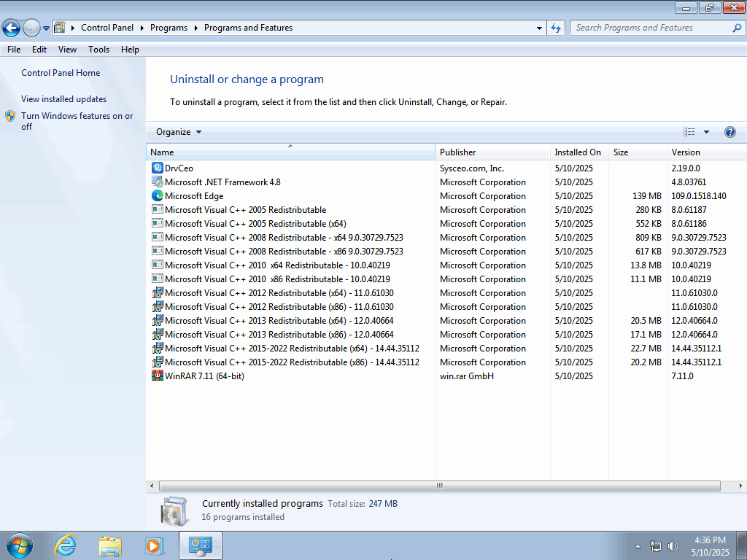
Task: Click icon of Visual C++ 2008 Redistributable x86 row
Action: [x=158, y=251]
